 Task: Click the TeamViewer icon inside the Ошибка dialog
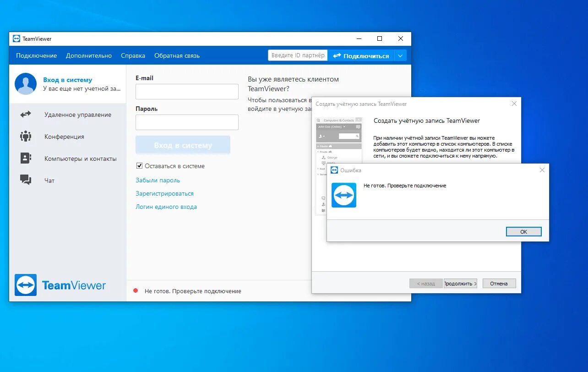pyautogui.click(x=344, y=195)
